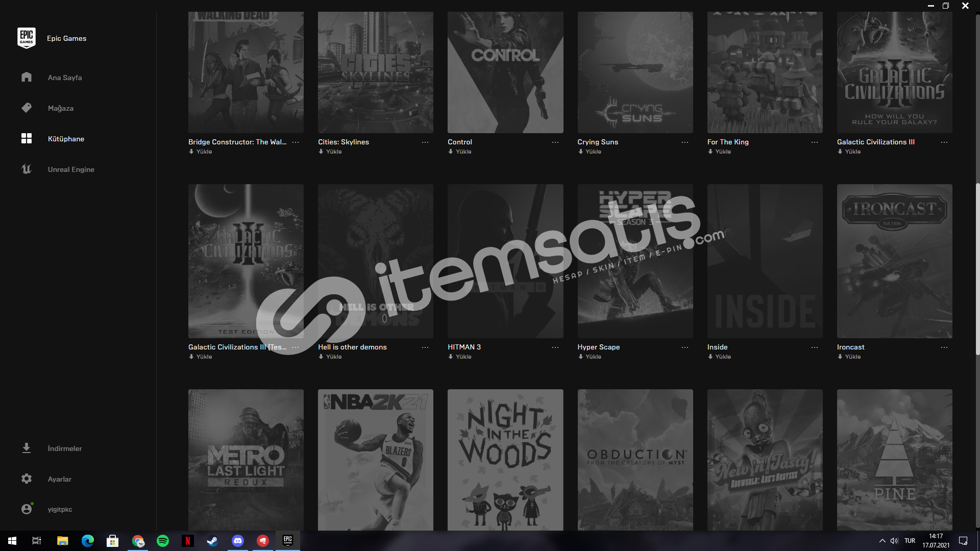Click Yükle under Crying Suns
The height and width of the screenshot is (551, 980).
(590, 152)
